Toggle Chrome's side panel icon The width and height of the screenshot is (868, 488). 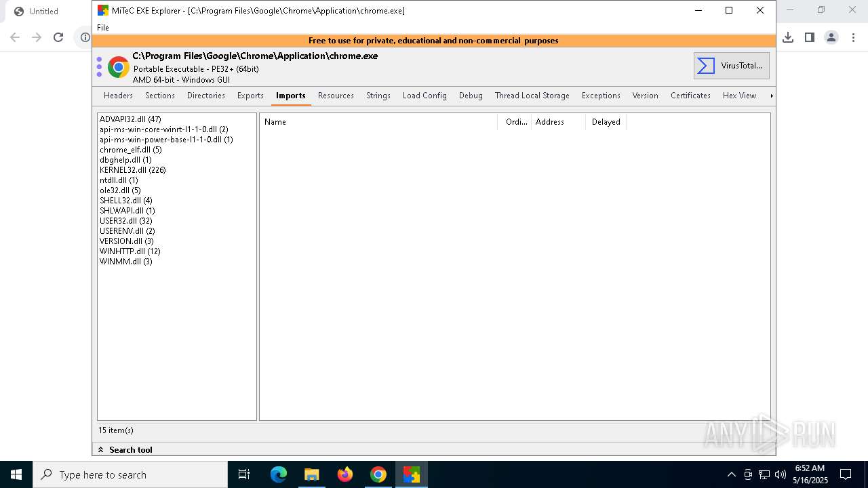pos(810,37)
